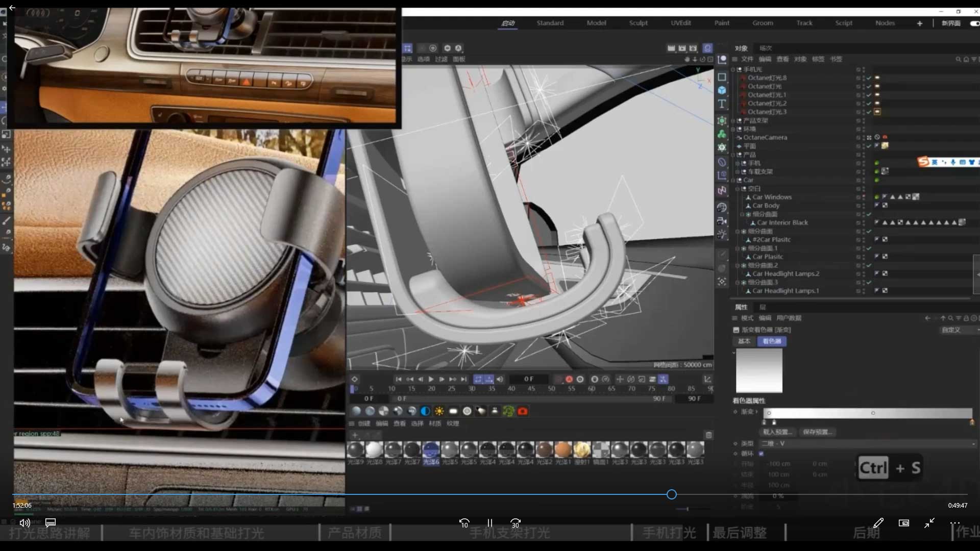Click the pencil annotate icon in player
The width and height of the screenshot is (980, 551).
(x=878, y=523)
